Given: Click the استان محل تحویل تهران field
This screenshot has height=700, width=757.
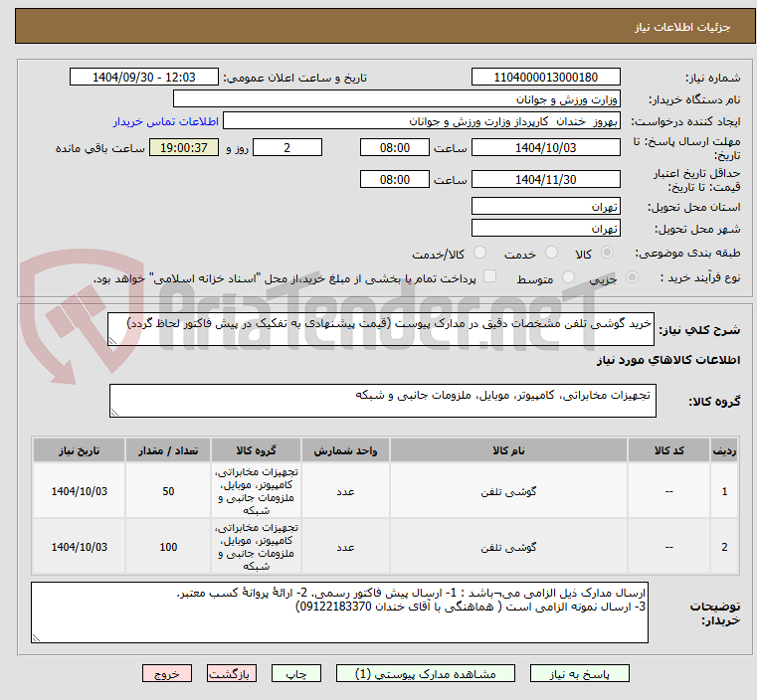Looking at the screenshot, I should [545, 207].
